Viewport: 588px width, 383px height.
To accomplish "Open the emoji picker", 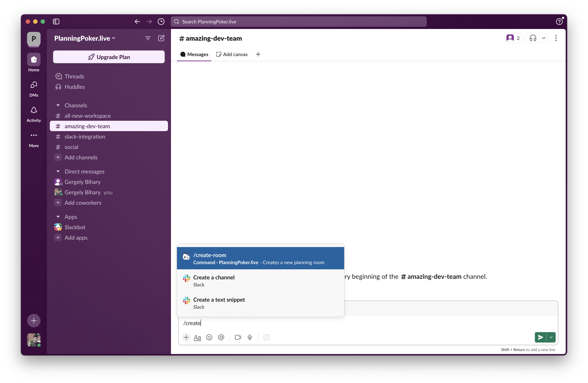I will [209, 337].
